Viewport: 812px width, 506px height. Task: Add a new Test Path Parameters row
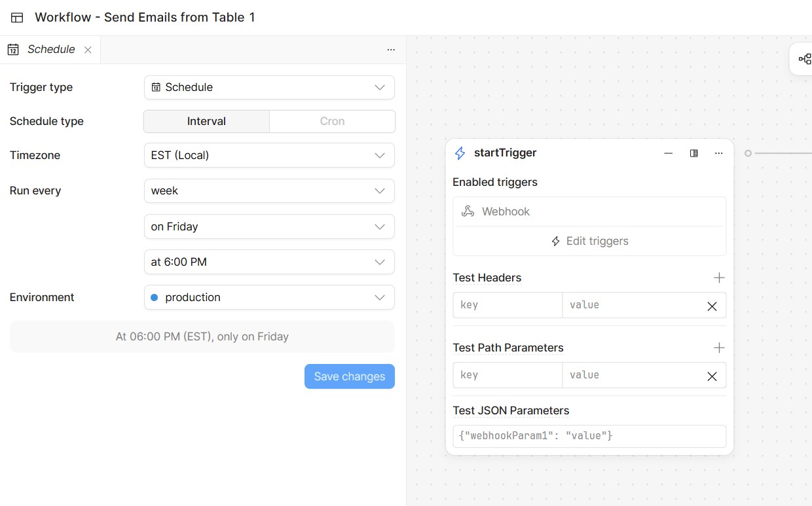719,348
